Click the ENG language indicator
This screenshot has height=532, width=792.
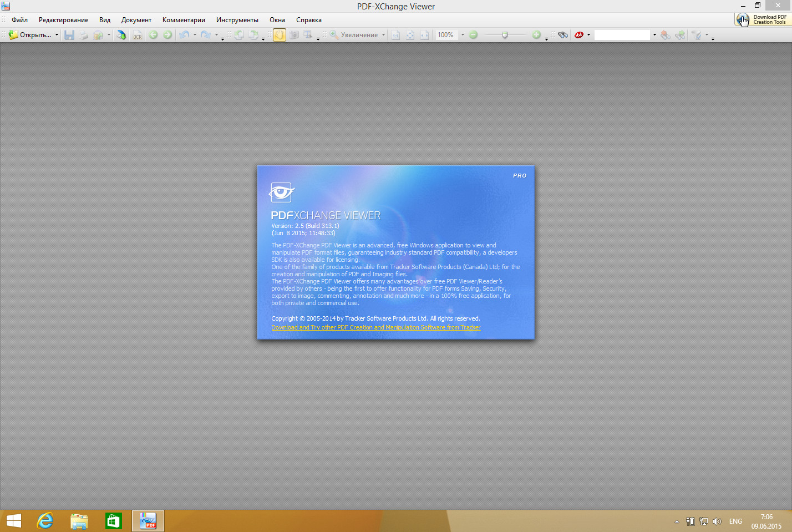click(x=735, y=521)
